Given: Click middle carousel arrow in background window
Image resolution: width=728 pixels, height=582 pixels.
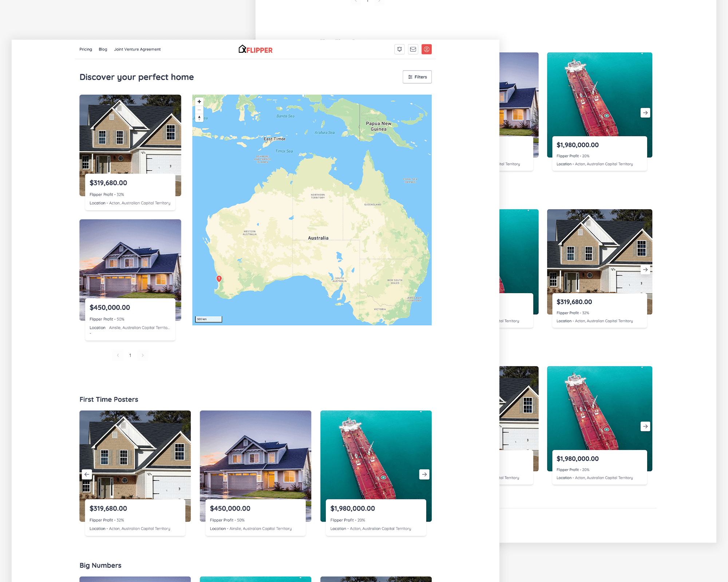Looking at the screenshot, I should tap(645, 270).
